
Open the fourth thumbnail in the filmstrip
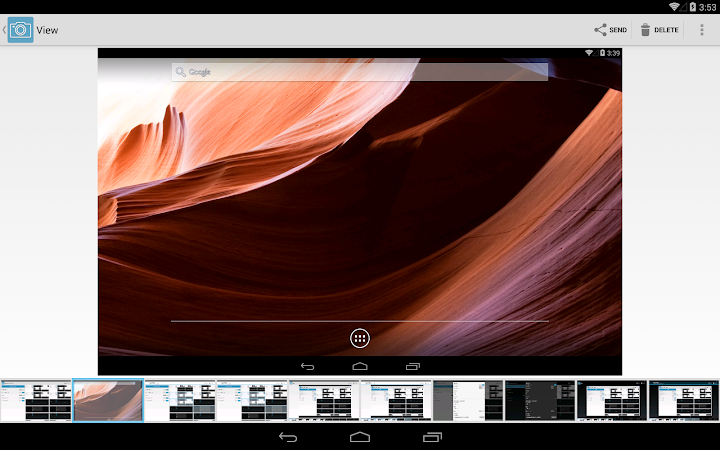tap(252, 400)
